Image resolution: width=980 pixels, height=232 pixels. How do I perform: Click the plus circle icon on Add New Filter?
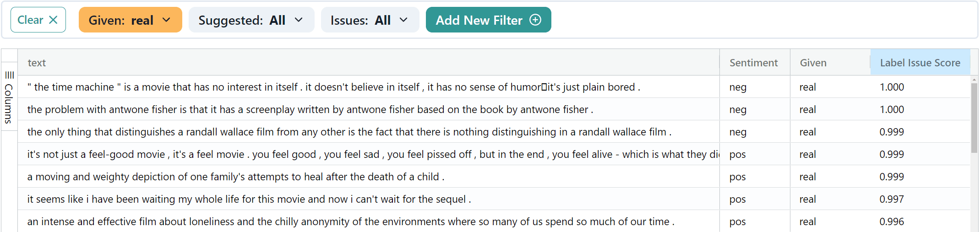(x=535, y=20)
